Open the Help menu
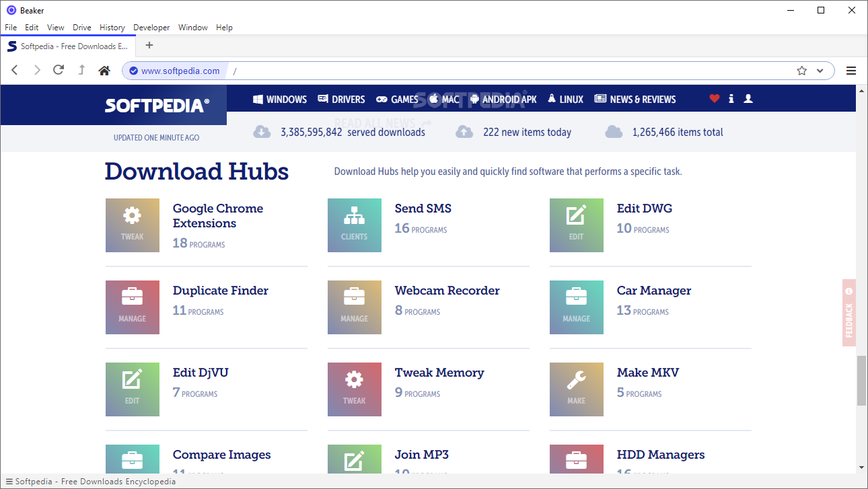Image resolution: width=868 pixels, height=489 pixels. [224, 28]
